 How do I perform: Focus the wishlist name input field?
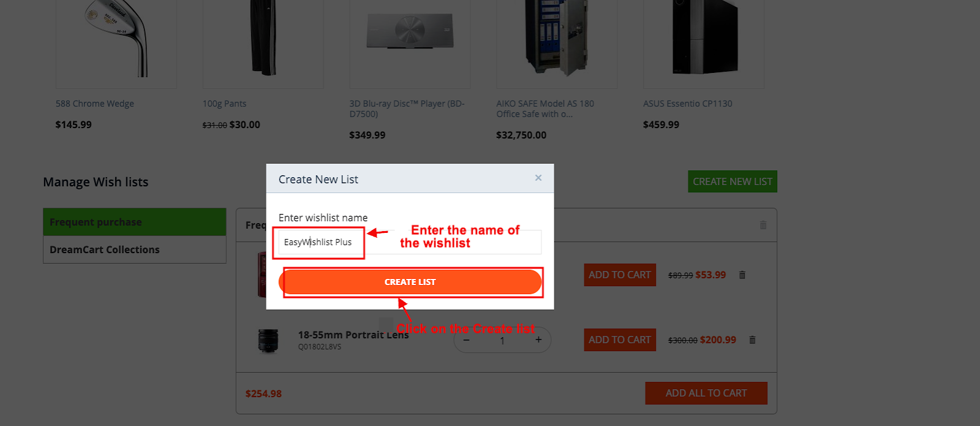click(410, 242)
